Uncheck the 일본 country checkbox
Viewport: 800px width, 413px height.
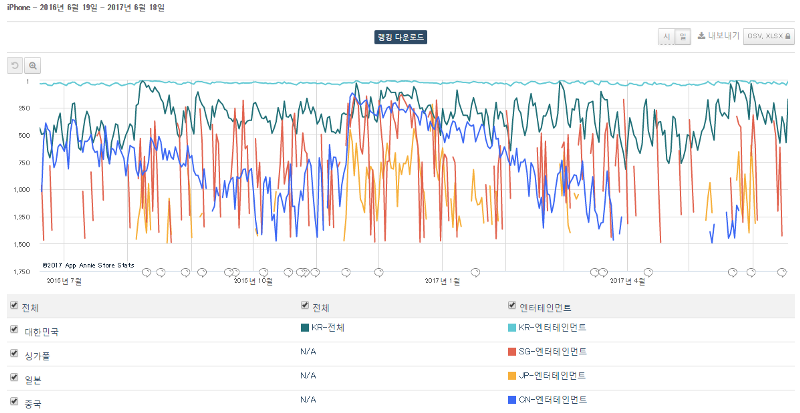coord(14,377)
